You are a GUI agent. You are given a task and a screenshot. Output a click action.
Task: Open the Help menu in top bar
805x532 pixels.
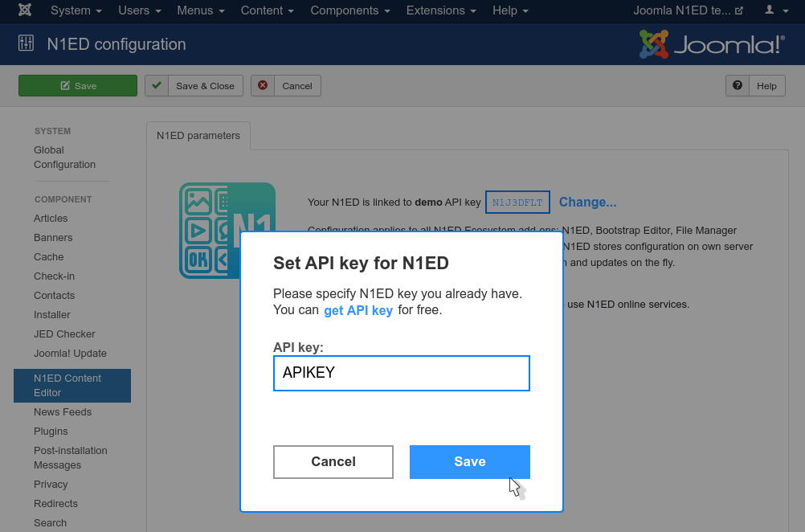(510, 10)
